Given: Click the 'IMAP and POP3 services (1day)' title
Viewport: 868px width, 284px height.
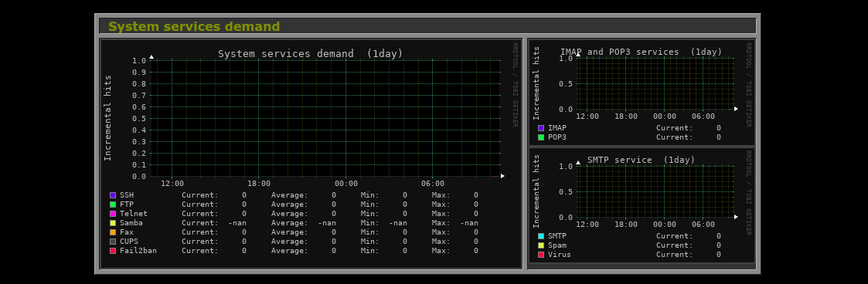Looking at the screenshot, I should 641,52.
